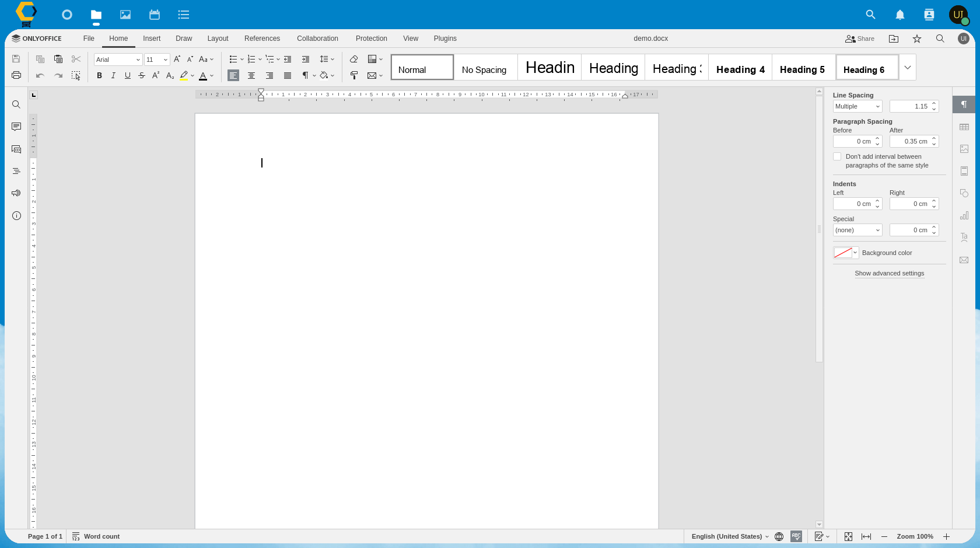Apply superscript formatting
This screenshot has height=548, width=980.
(156, 75)
